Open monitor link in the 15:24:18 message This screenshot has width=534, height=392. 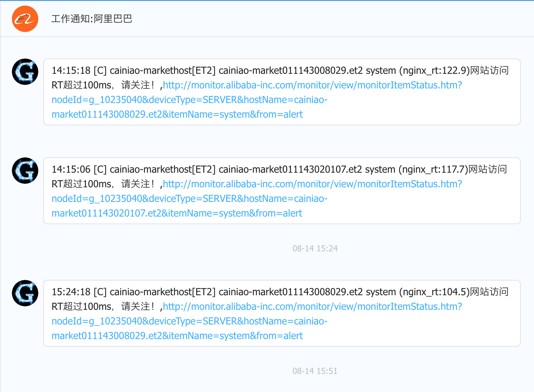click(257, 321)
